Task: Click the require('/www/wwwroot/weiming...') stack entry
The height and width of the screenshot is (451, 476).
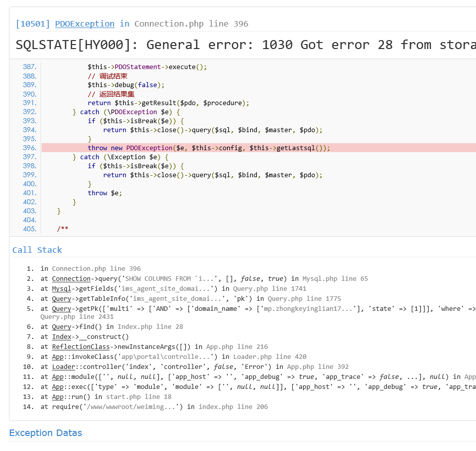Action: pyautogui.click(x=154, y=406)
